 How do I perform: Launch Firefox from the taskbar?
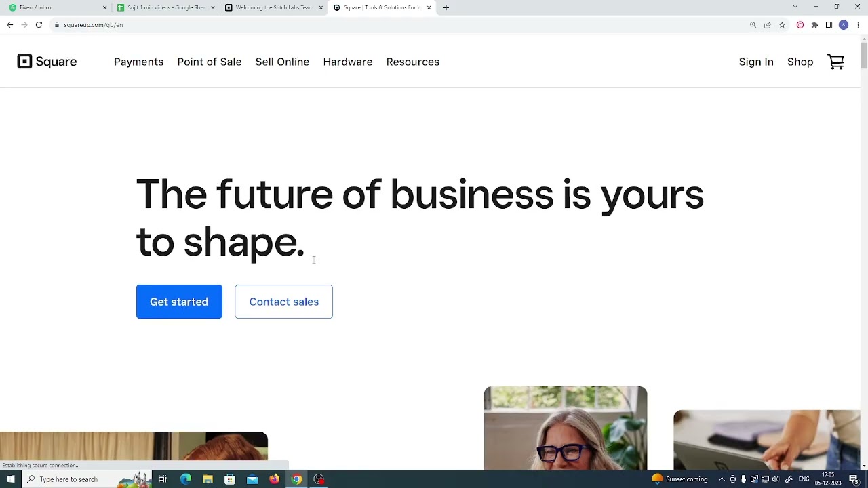[x=274, y=479]
